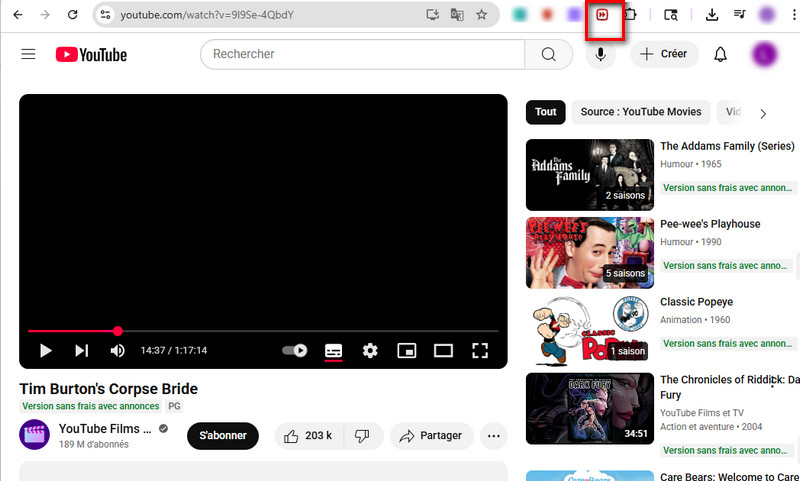Viewport: 800px width, 481px height.
Task: Open the red fast-forward extension icon
Action: coord(602,15)
